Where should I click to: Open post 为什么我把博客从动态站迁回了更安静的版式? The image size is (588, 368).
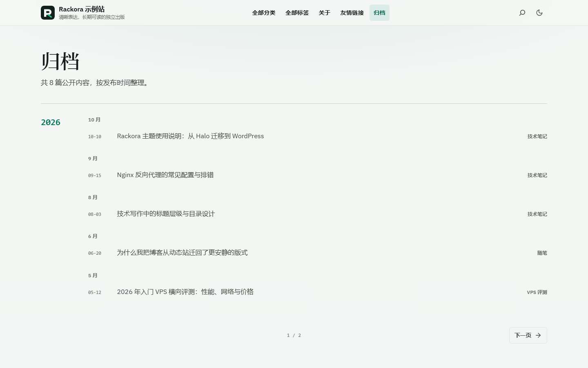[x=182, y=253]
